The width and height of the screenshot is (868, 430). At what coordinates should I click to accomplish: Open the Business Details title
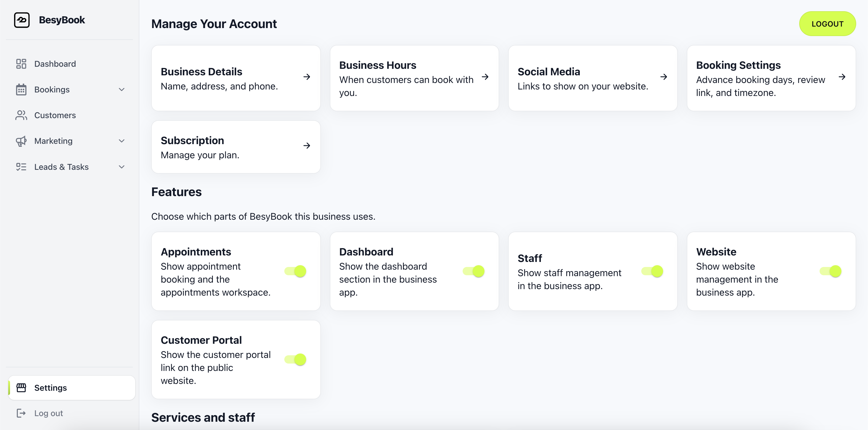tap(201, 72)
